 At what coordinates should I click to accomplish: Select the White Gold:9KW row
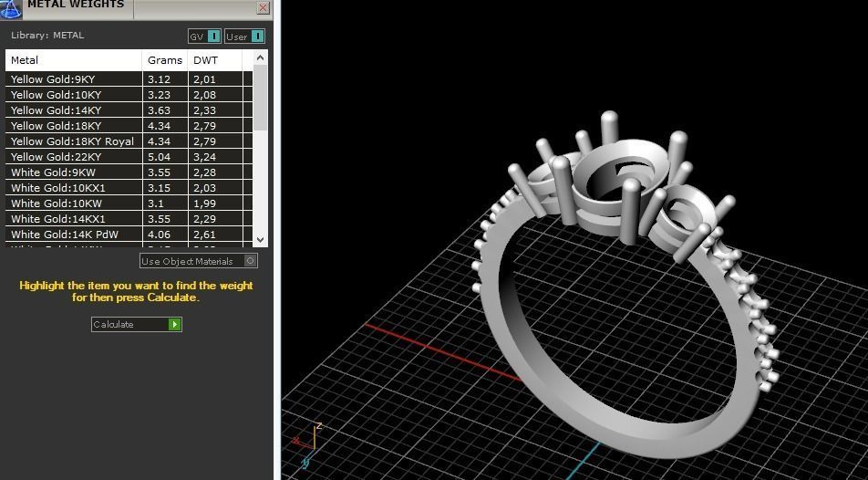click(x=129, y=172)
